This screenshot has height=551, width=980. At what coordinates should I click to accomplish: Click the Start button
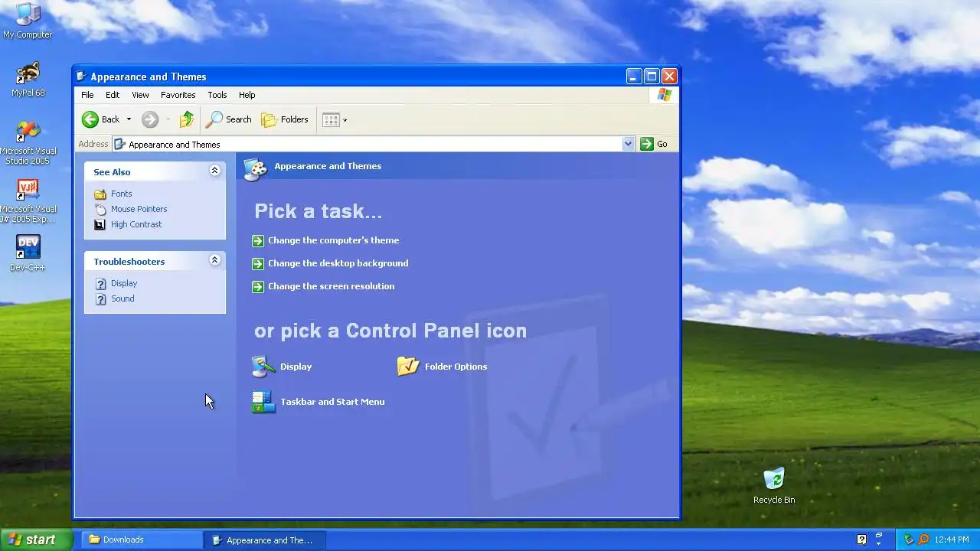point(36,540)
